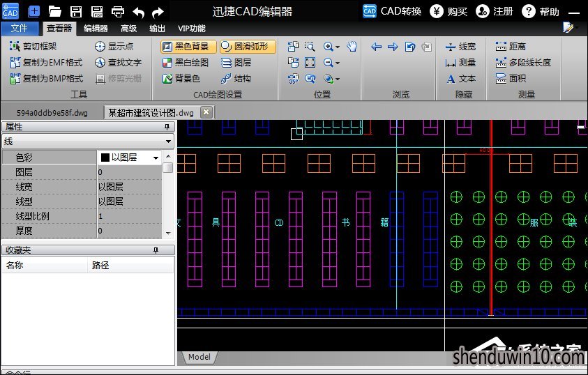
Task: Switch to the 编辑器 tab
Action: tap(96, 28)
